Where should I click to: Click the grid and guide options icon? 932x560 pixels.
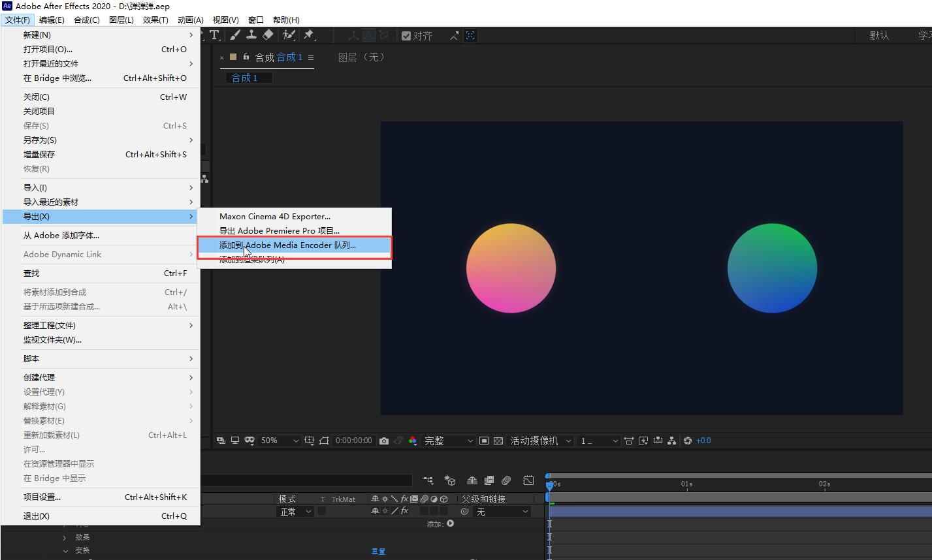point(309,441)
